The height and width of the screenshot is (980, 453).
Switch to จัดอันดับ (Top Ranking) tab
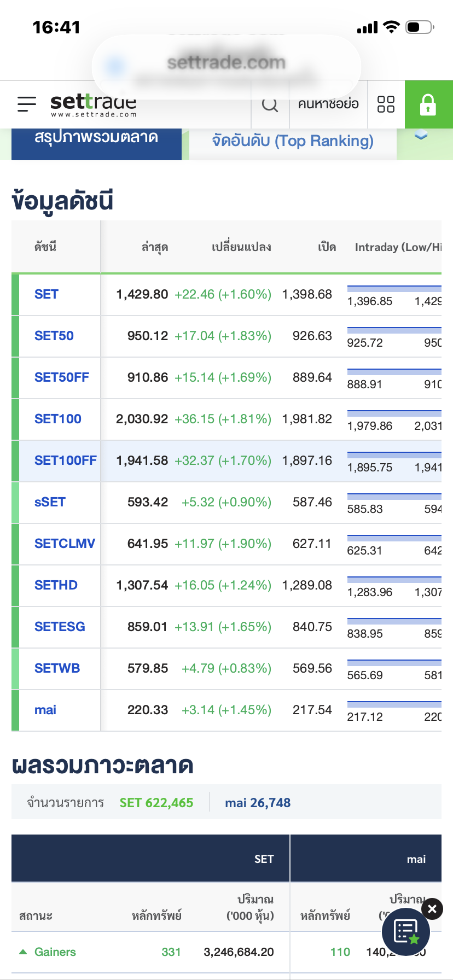[293, 141]
